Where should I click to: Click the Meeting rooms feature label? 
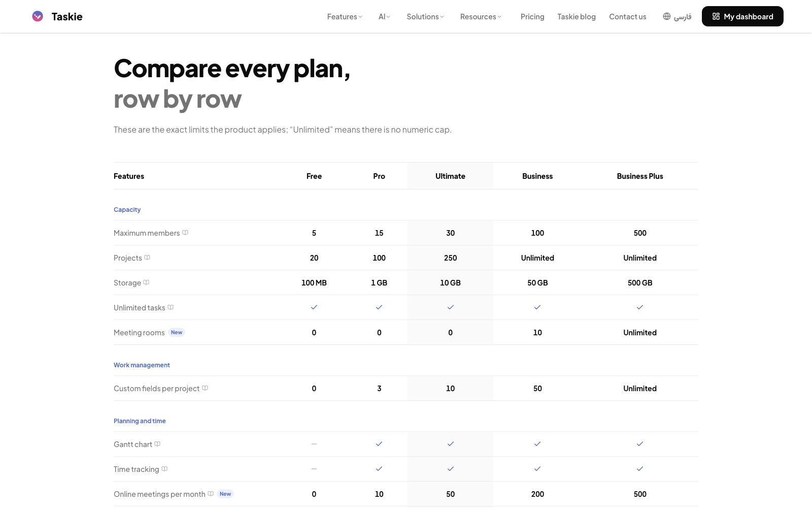[x=139, y=333]
